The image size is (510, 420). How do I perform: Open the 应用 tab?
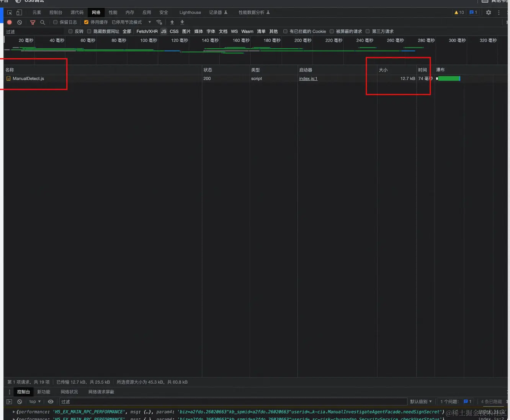coord(147,13)
